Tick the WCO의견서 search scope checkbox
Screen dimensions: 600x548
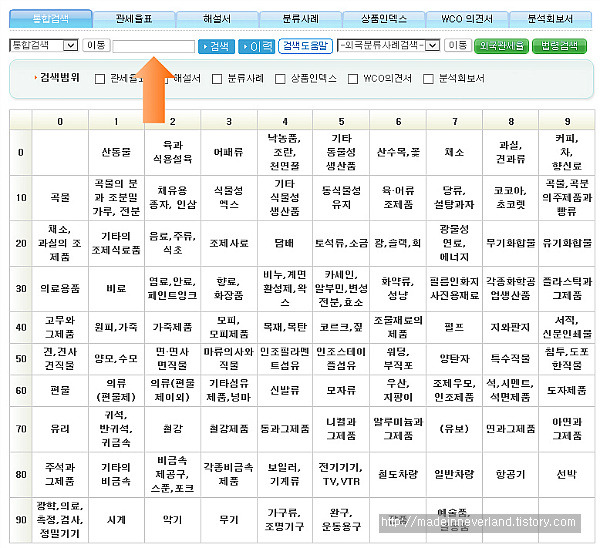[x=353, y=79]
